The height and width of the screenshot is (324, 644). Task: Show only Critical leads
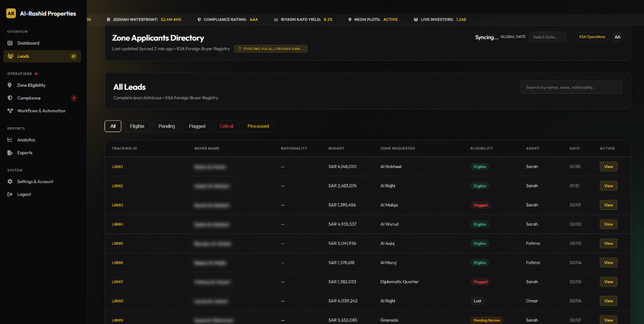click(226, 126)
